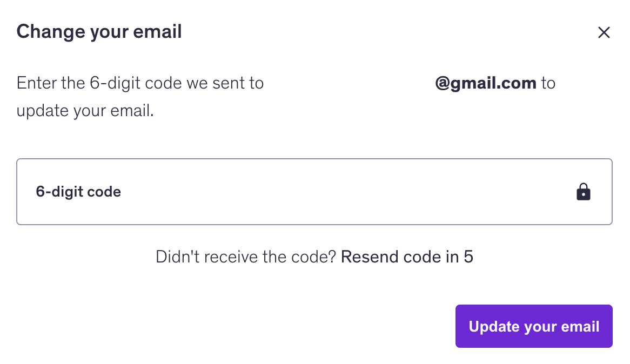Click the "6-digit code" placeholder label
Screen dimensions: 630x364
(x=78, y=192)
